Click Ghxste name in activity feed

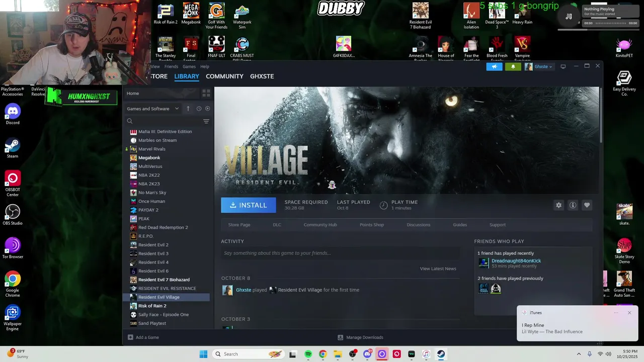[x=244, y=290]
